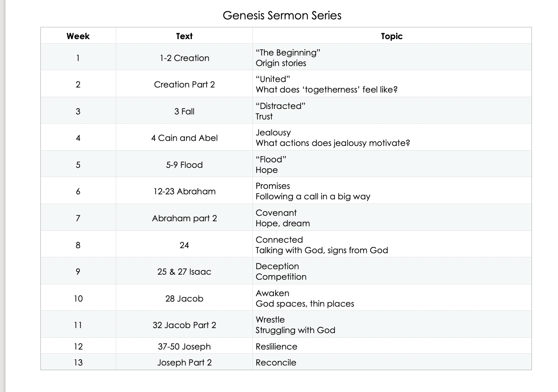This screenshot has height=392, width=558.
Task: Select the Topic column header
Action: pyautogui.click(x=391, y=36)
